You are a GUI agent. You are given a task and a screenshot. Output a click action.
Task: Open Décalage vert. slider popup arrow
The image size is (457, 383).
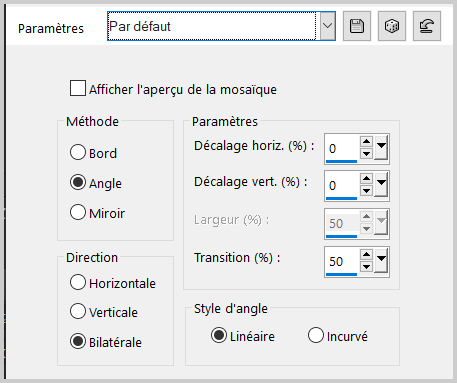381,185
